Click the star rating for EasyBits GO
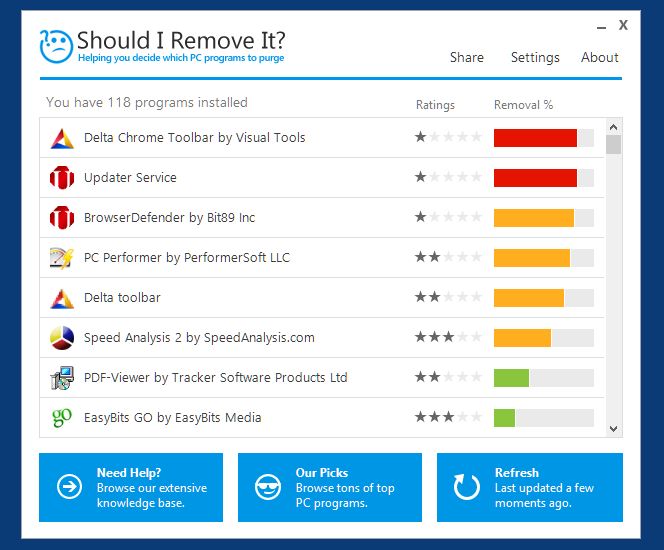664x550 pixels. pyautogui.click(x=448, y=417)
